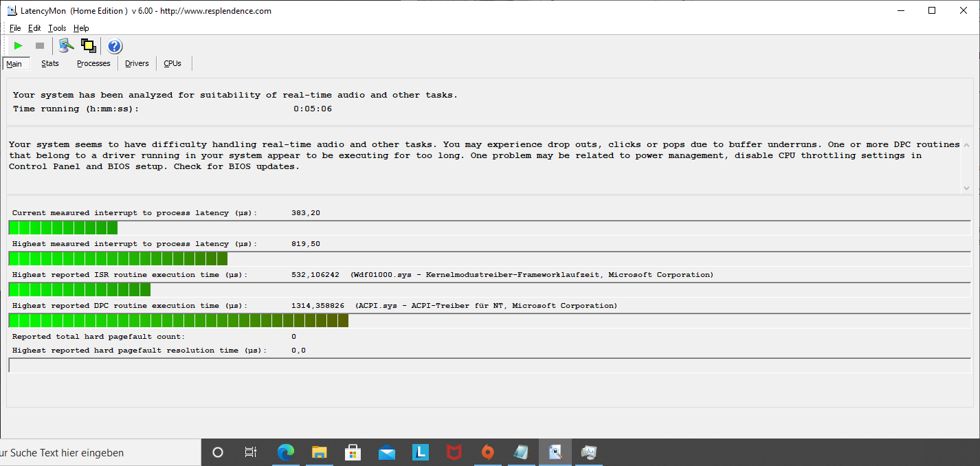Click the current latency value 383,20

306,213
